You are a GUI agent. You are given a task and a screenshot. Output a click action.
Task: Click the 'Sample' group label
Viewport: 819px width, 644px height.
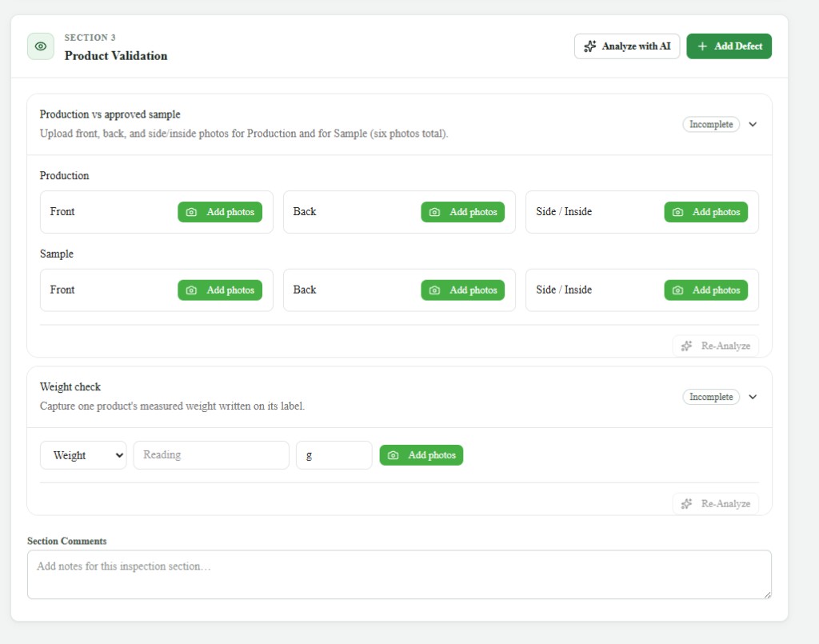[57, 254]
